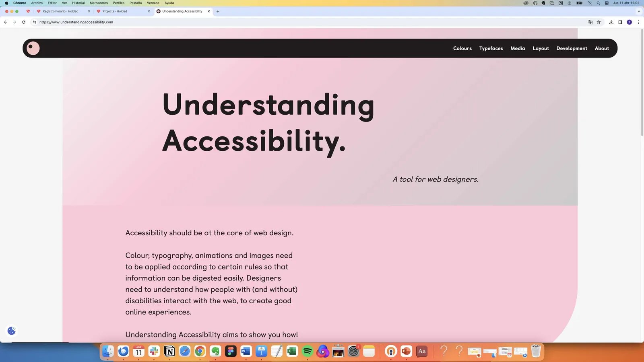The image size is (644, 362).
Task: Open Notion in the dock
Action: coord(169,351)
